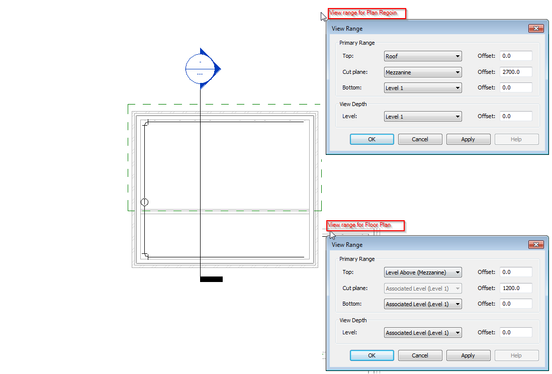Click Cut plane offset field showing 1200.0
This screenshot has height=374, width=552.
click(x=516, y=288)
